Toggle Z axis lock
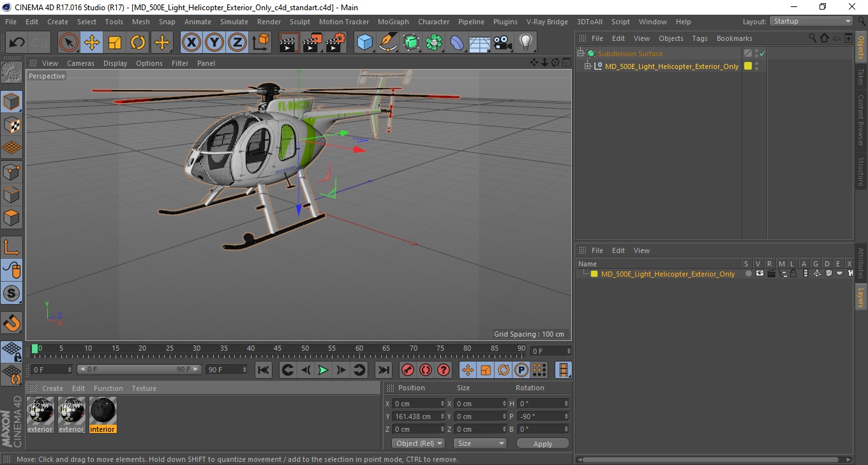The width and height of the screenshot is (868, 465). tap(237, 43)
